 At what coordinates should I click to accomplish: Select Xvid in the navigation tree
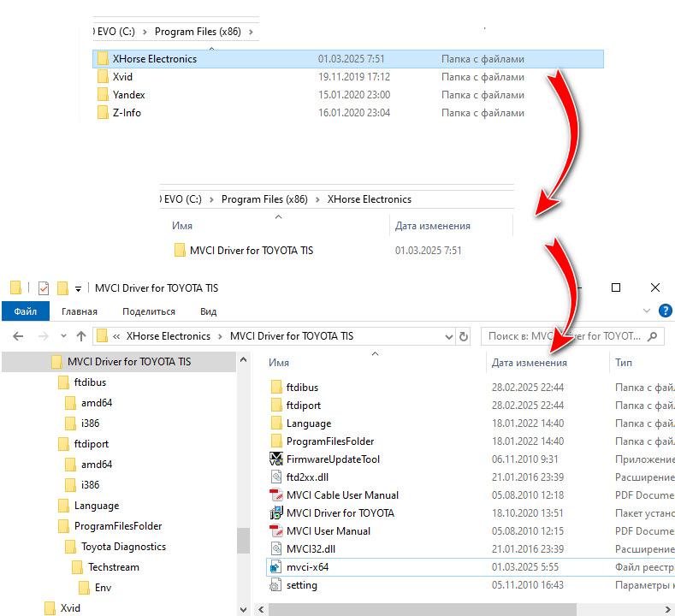tap(70, 608)
